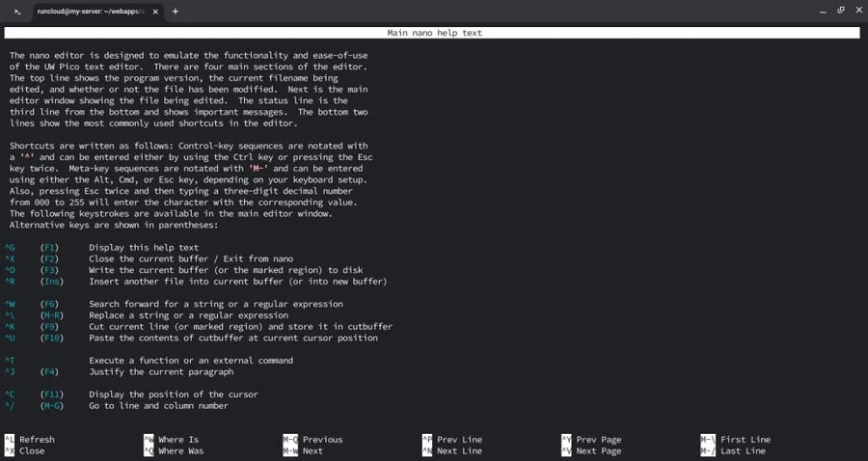Click the Prev Page shortcut label
The height and width of the screenshot is (461, 868).
(598, 440)
